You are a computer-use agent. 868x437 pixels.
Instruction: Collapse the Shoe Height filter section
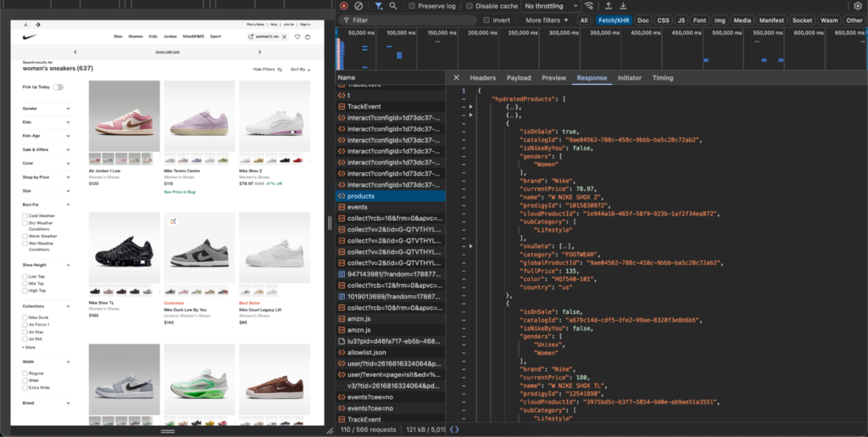click(47, 266)
